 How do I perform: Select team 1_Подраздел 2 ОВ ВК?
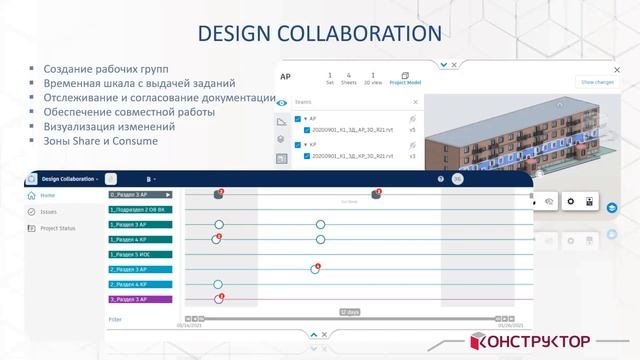click(140, 210)
